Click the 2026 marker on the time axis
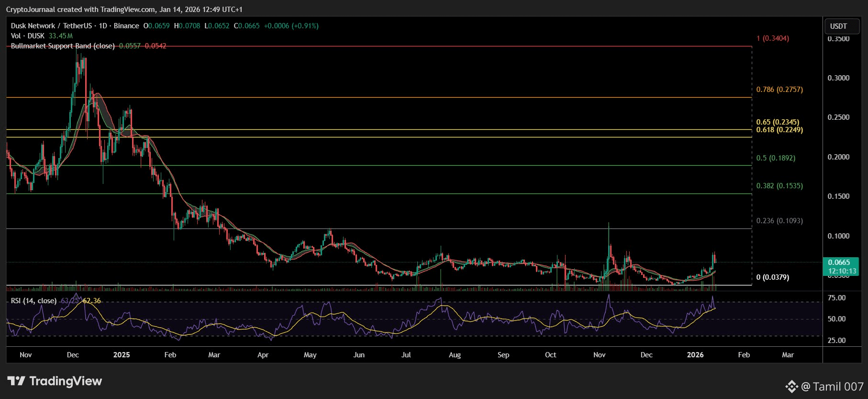The height and width of the screenshot is (399, 868). point(695,355)
